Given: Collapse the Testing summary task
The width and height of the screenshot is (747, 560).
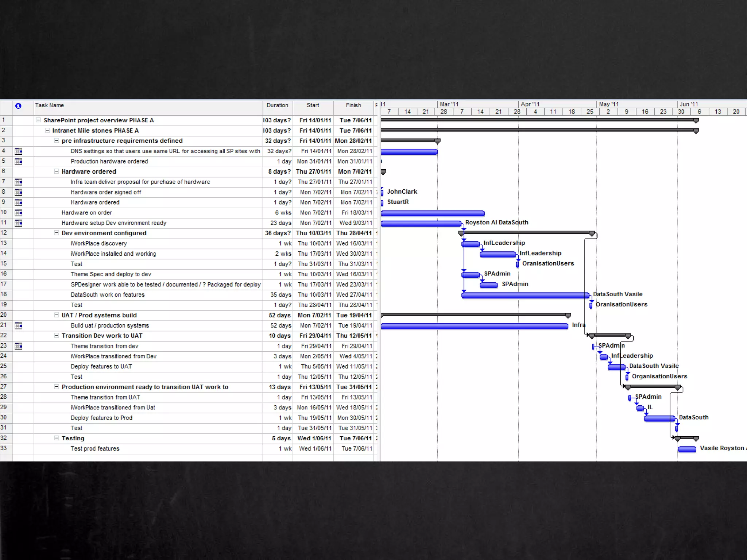Looking at the screenshot, I should (57, 438).
